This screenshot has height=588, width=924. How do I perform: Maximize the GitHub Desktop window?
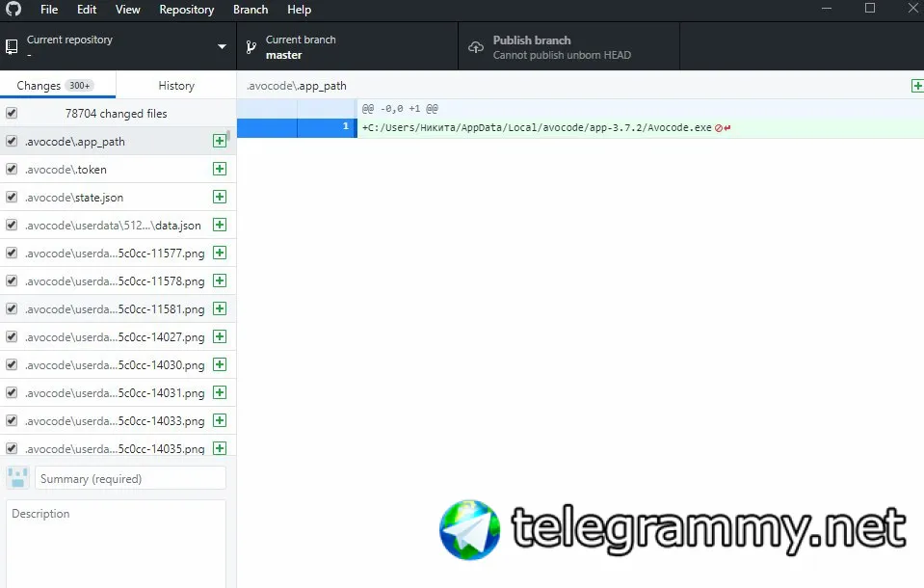870,8
